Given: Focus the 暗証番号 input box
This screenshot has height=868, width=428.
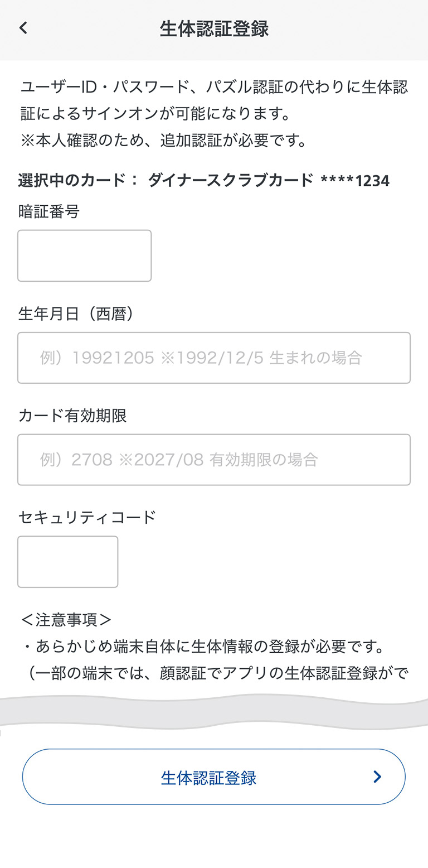Looking at the screenshot, I should point(84,255).
